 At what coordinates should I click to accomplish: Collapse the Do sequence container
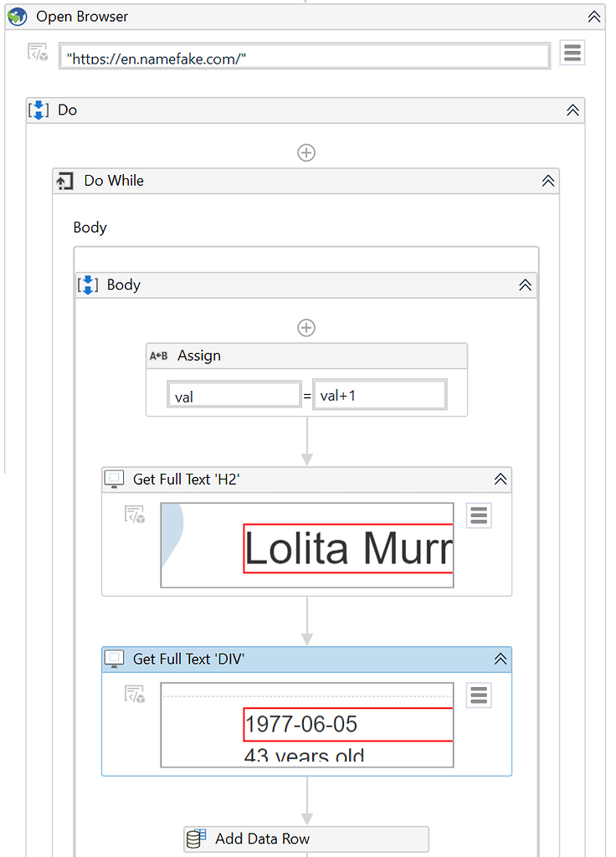pyautogui.click(x=573, y=110)
